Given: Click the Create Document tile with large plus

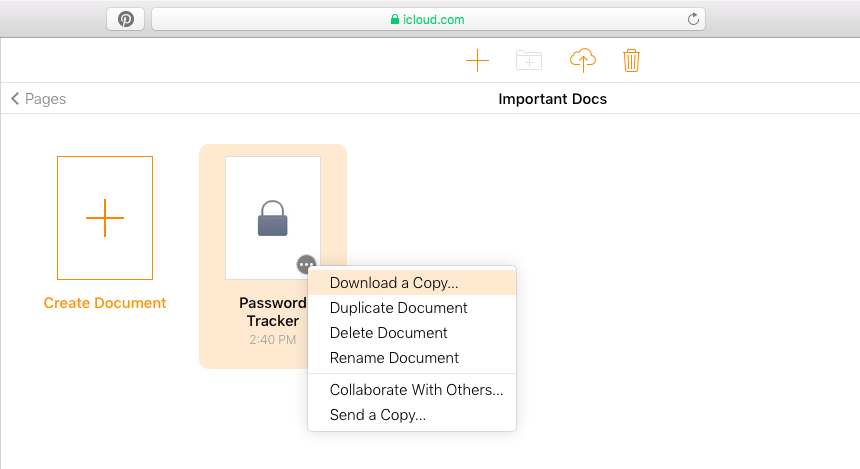Looking at the screenshot, I should click(105, 218).
